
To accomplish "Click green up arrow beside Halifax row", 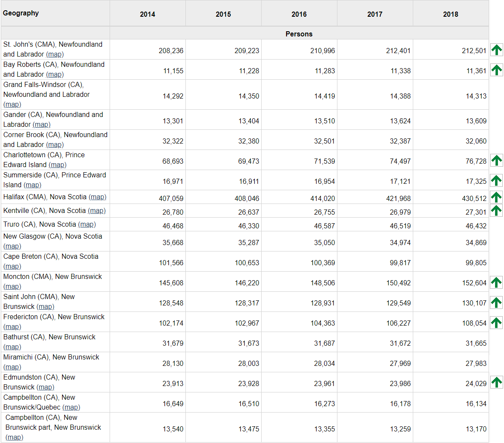I will pyautogui.click(x=497, y=197).
